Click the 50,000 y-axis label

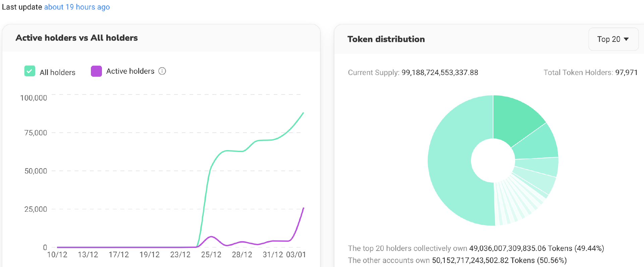(x=36, y=171)
